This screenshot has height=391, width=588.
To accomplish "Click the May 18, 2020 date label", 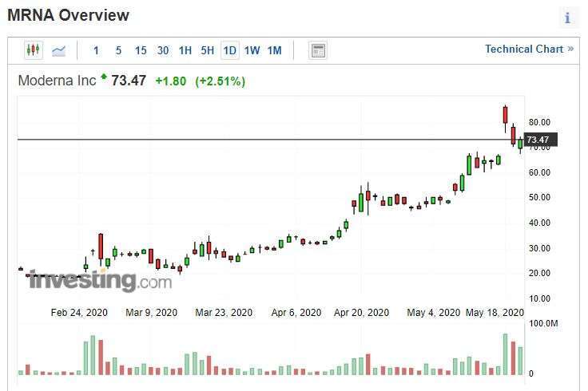I will tap(495, 312).
